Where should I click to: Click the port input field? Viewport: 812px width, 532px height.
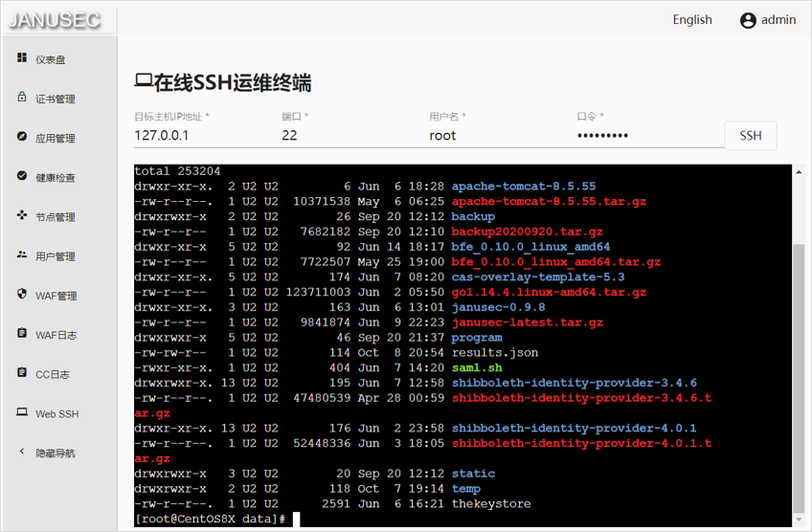click(348, 136)
